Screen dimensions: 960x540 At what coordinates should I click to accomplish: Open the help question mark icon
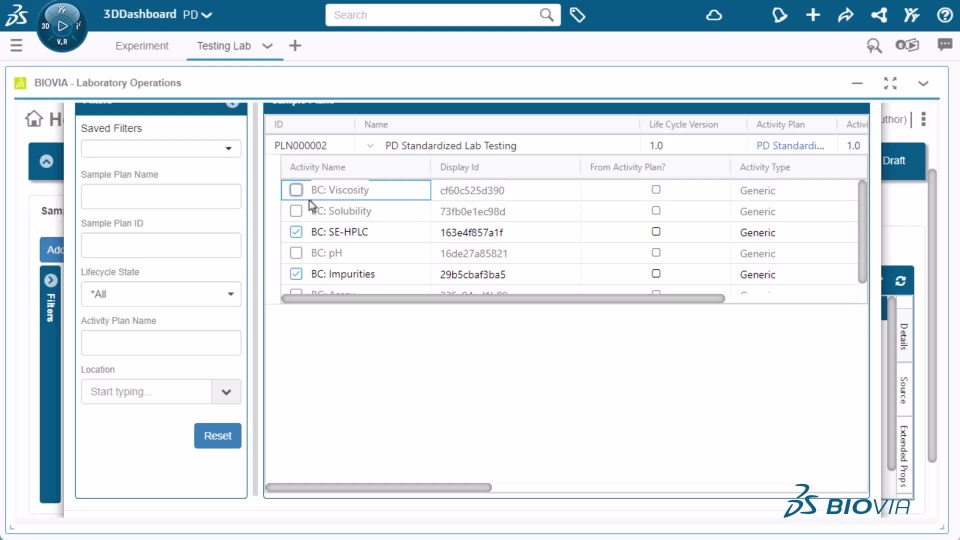[945, 15]
